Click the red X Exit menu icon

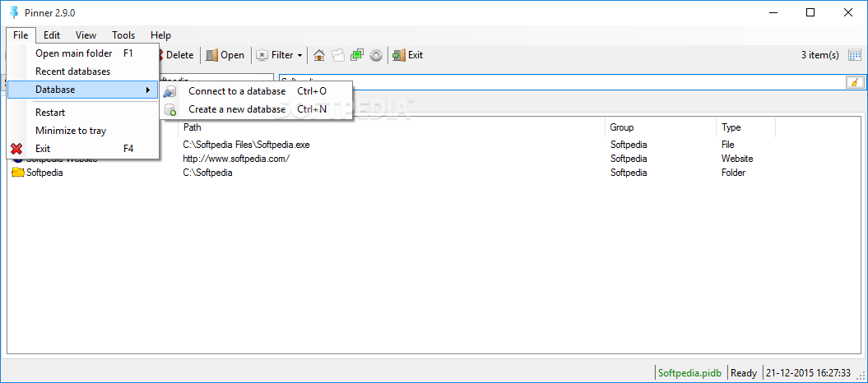[x=16, y=149]
